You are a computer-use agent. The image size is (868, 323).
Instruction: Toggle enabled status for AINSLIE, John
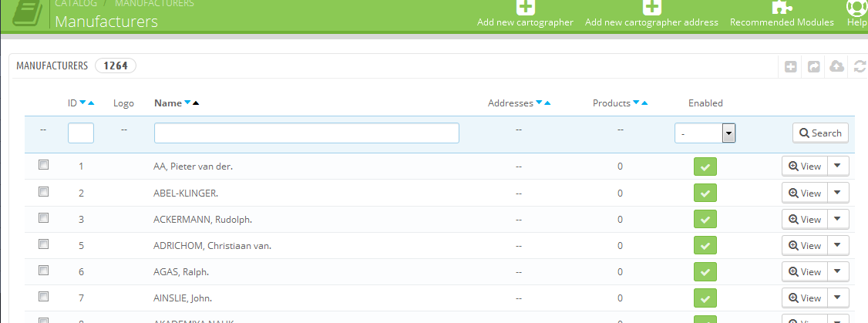tap(705, 298)
